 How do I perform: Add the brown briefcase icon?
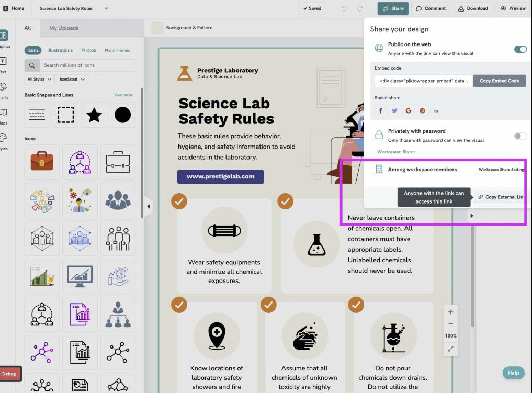point(42,162)
